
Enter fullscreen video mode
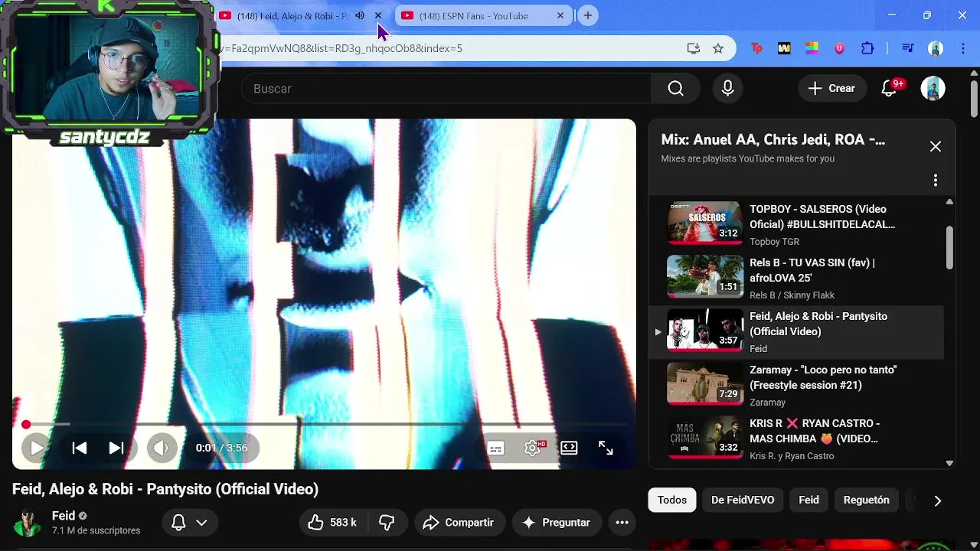tap(606, 448)
